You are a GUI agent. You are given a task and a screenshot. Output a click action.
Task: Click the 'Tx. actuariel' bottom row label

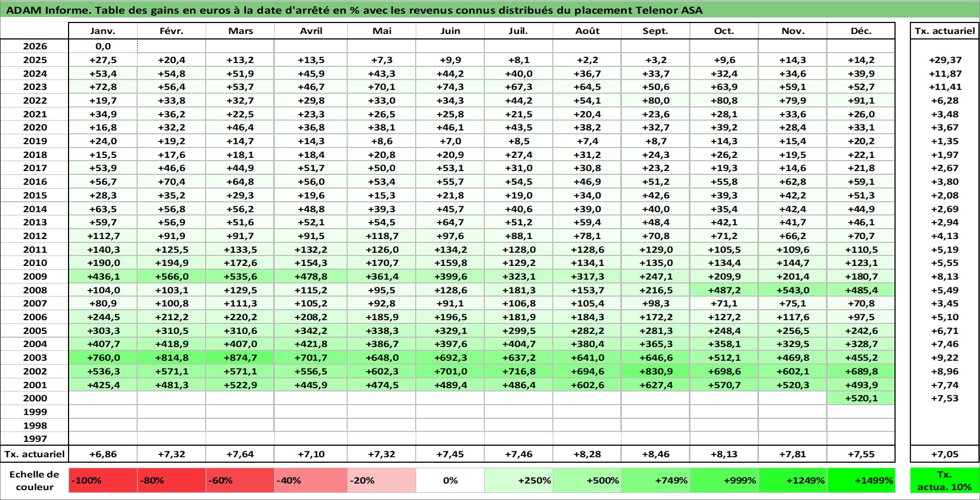tap(35, 454)
